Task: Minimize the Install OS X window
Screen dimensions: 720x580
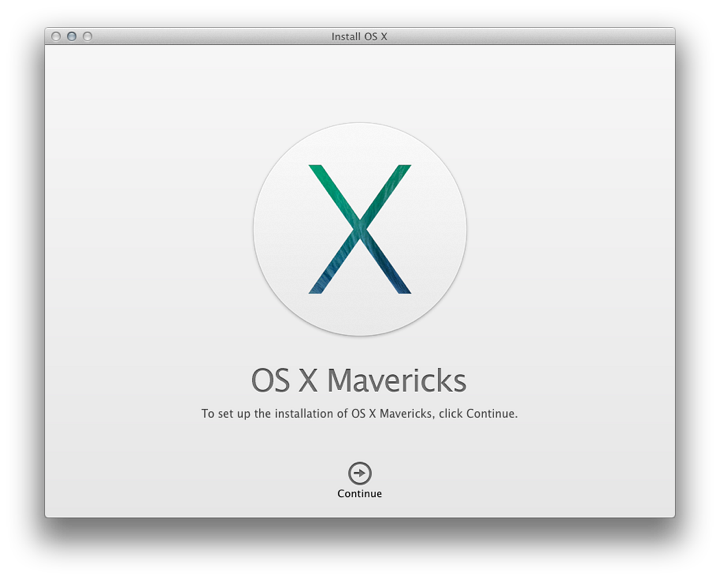Action: 72,36
